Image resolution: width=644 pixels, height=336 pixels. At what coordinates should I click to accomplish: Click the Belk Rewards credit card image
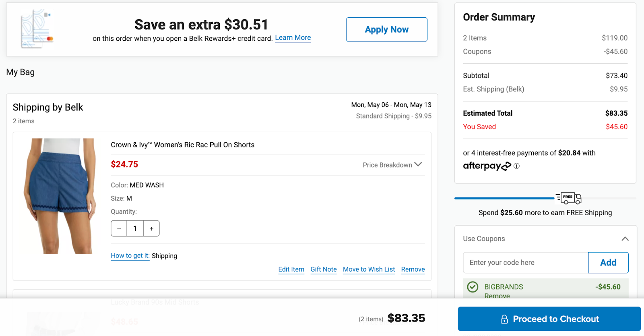[x=37, y=29]
